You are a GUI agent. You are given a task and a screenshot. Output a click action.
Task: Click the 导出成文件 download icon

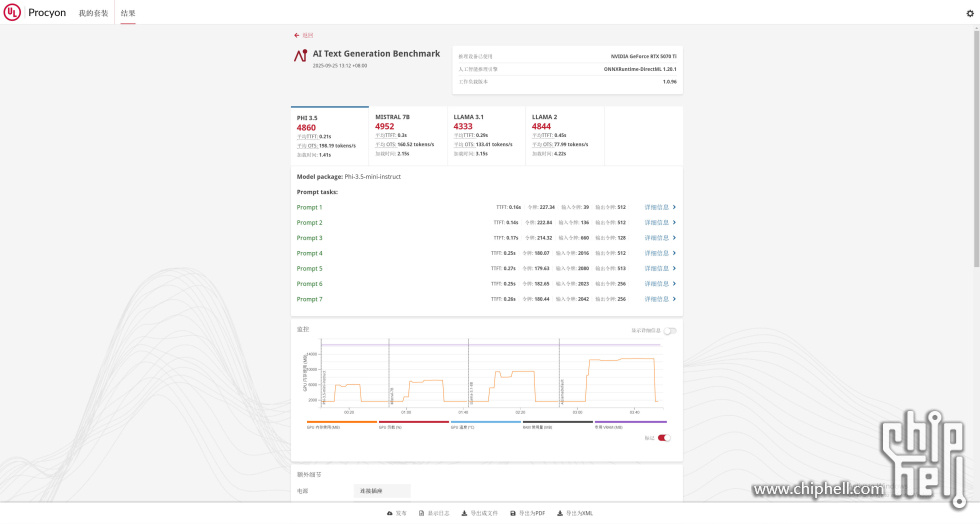coord(464,513)
